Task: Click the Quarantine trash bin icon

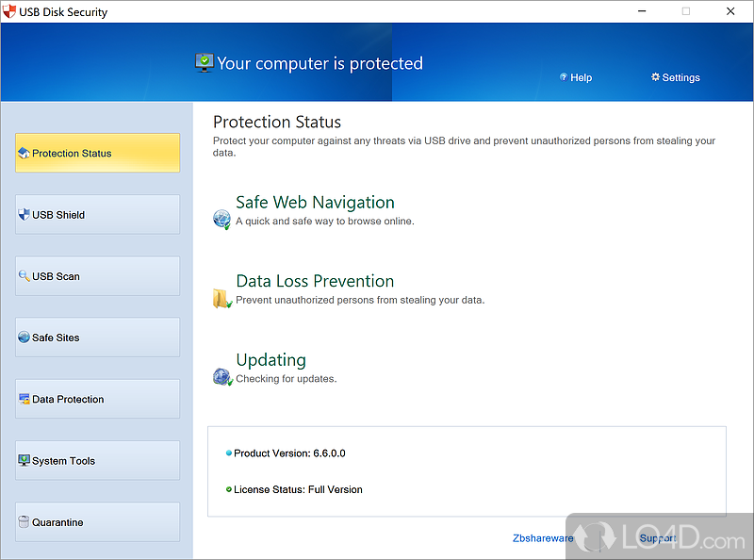Action: point(24,522)
